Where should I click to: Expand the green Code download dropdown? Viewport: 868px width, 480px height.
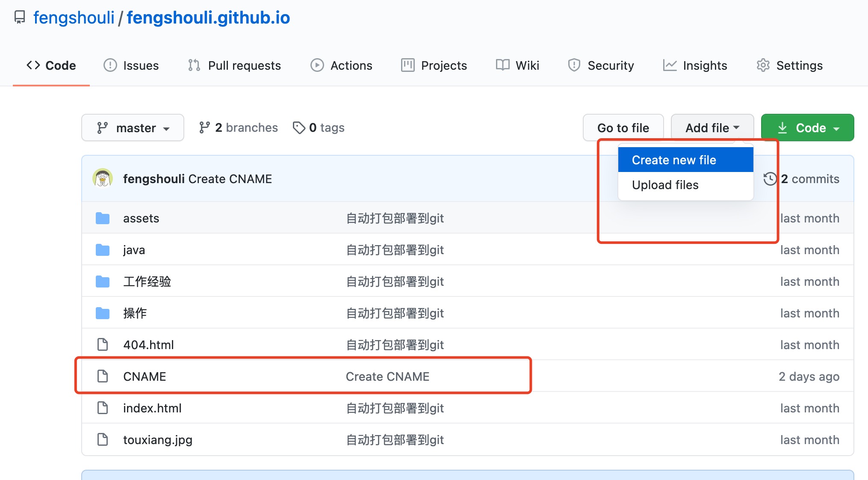tap(807, 127)
